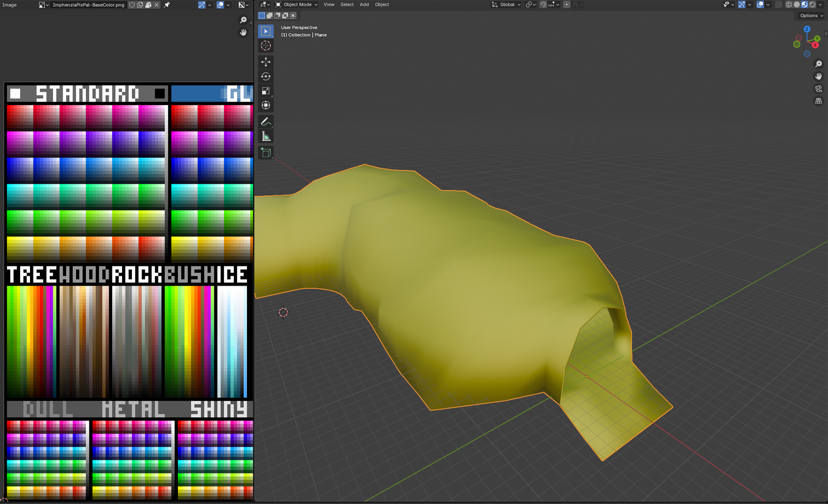
Task: Open the Add menu
Action: point(364,5)
